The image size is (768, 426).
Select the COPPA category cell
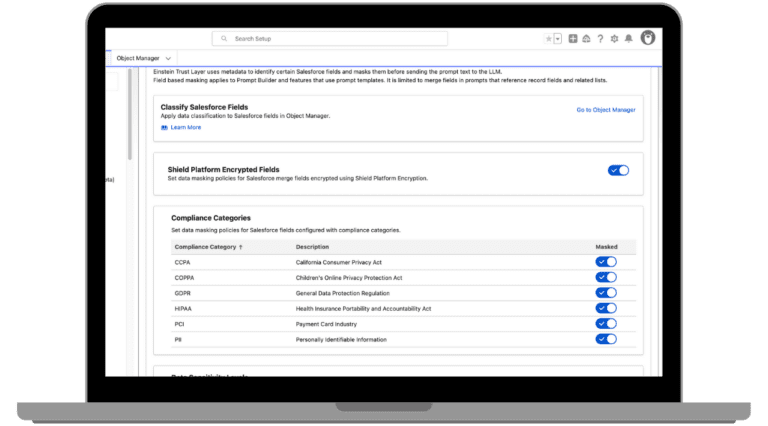tap(184, 278)
